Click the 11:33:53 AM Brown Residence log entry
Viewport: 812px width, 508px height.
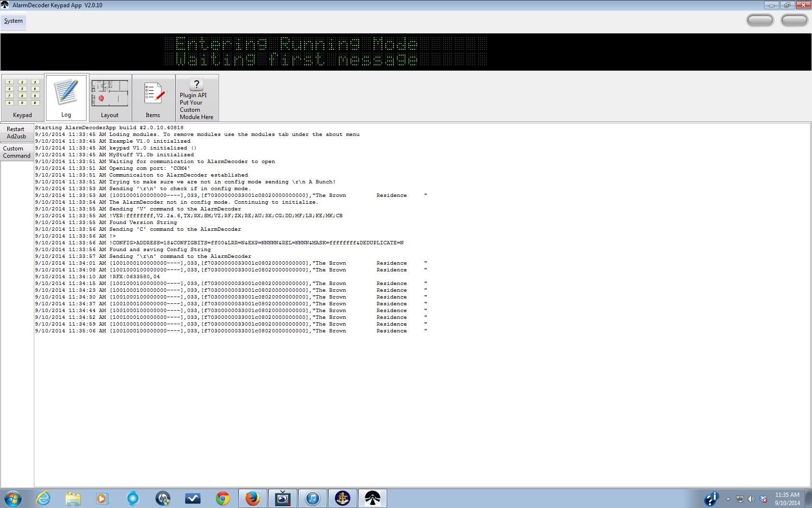(x=231, y=195)
